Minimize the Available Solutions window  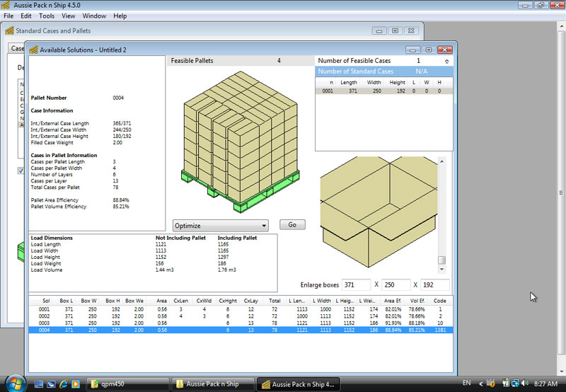(x=412, y=50)
